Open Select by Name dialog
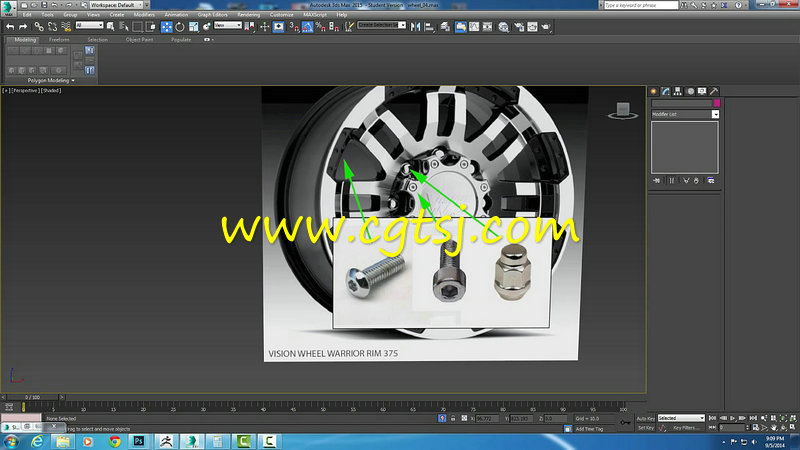 coord(124,27)
